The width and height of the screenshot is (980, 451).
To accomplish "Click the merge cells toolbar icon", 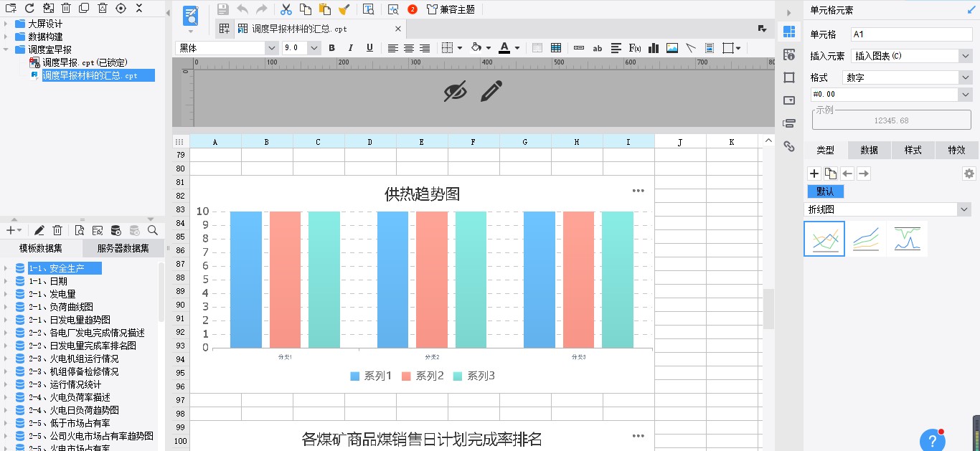I will [x=537, y=48].
